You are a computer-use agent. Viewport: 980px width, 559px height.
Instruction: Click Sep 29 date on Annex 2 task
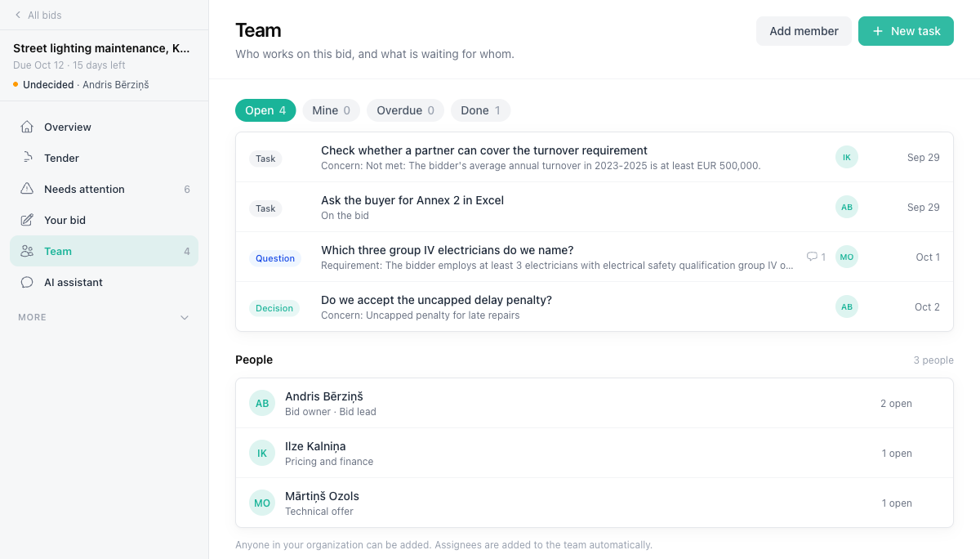coord(924,207)
